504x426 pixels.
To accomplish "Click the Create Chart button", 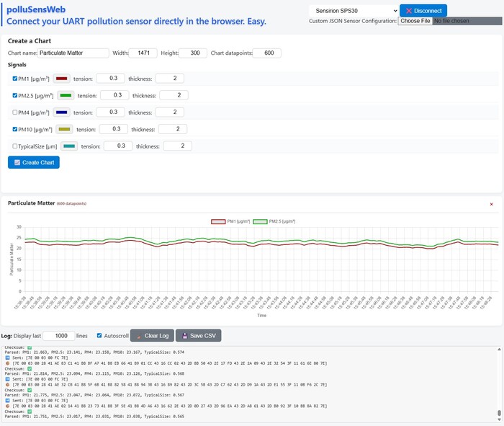I will [x=33, y=162].
